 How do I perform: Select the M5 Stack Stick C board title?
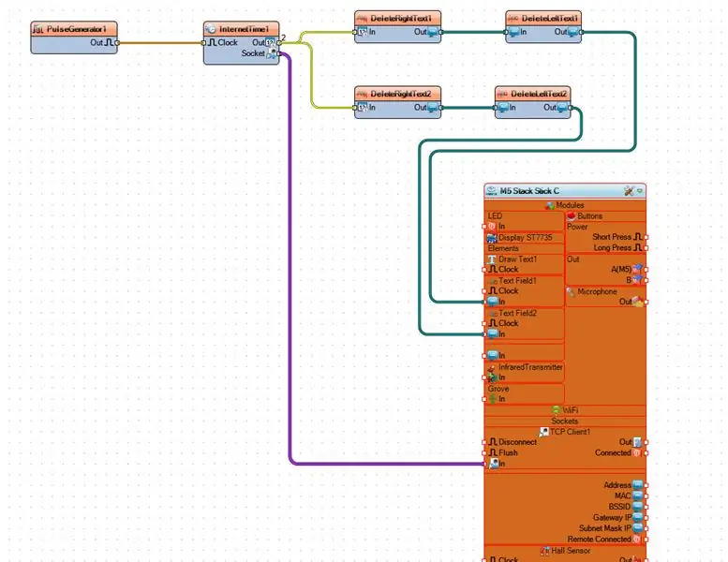tap(529, 191)
